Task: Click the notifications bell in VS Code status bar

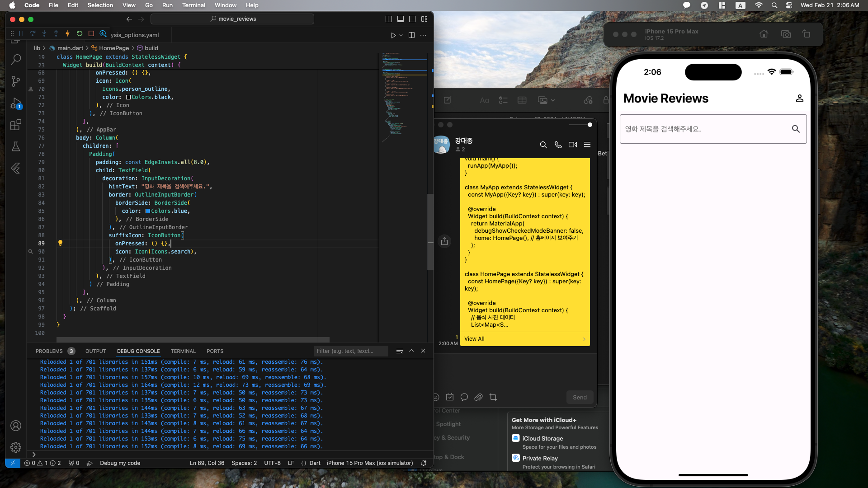Action: pyautogui.click(x=424, y=463)
